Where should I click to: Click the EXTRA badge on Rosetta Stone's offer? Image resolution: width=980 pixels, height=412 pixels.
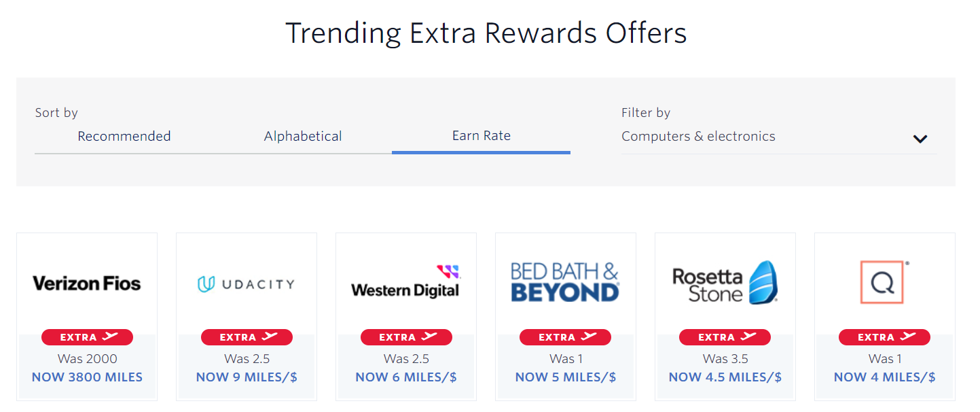tap(725, 337)
